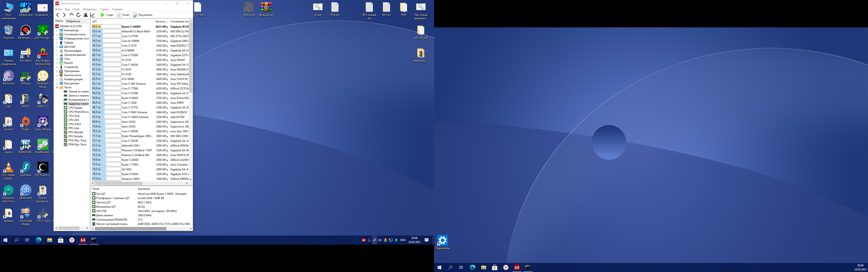Expand the Системная плата tree node

57,34
